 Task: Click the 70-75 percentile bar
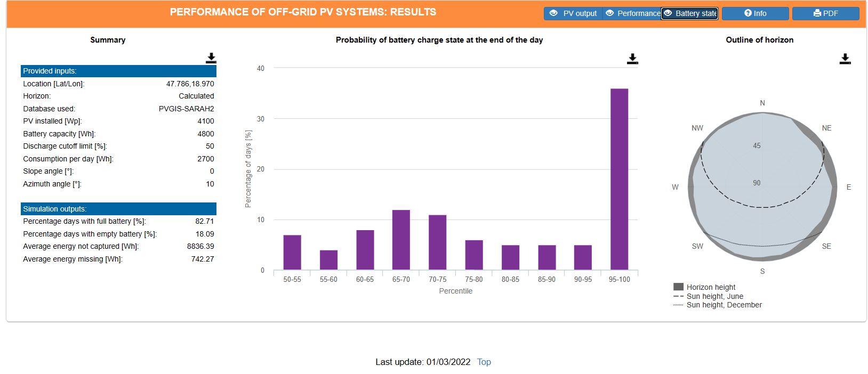(x=437, y=242)
